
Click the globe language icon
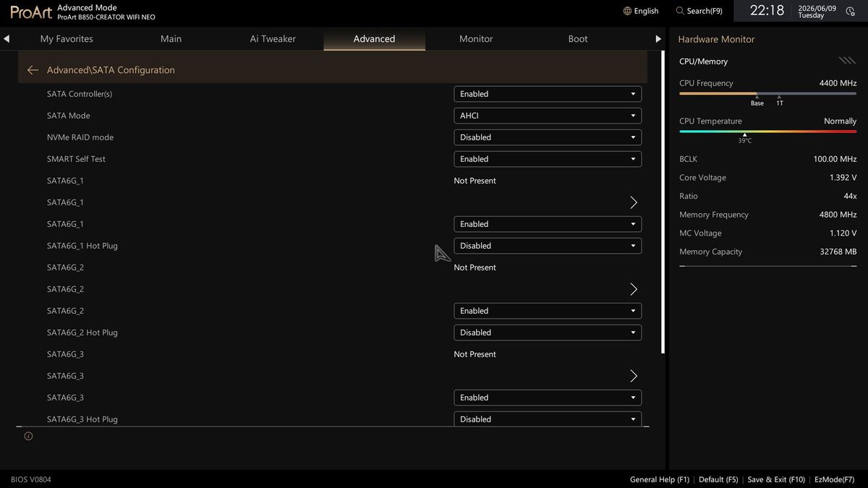click(627, 11)
